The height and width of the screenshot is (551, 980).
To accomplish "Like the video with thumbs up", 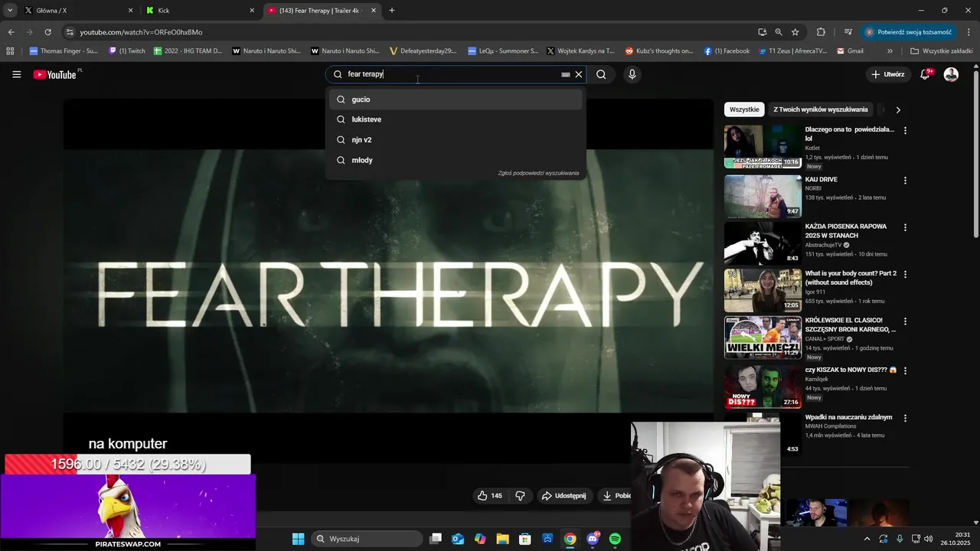I will click(490, 496).
